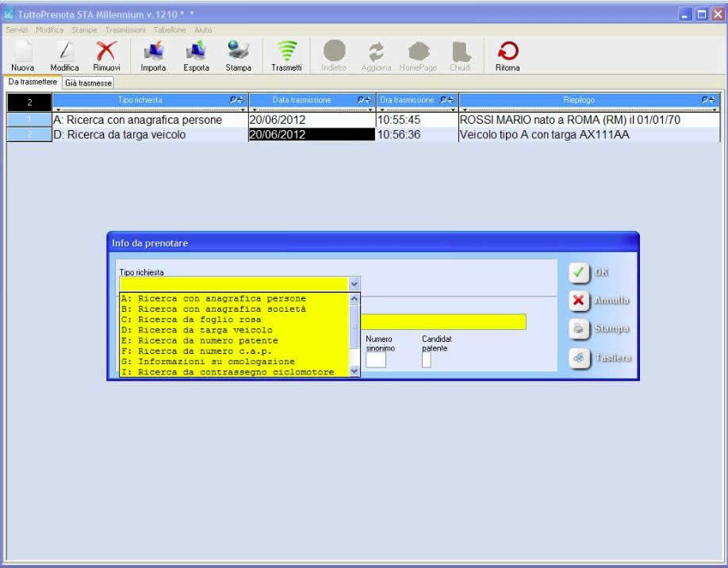This screenshot has width=728, height=568.
Task: Click the Modifica pencil toolbar icon
Action: pos(64,52)
